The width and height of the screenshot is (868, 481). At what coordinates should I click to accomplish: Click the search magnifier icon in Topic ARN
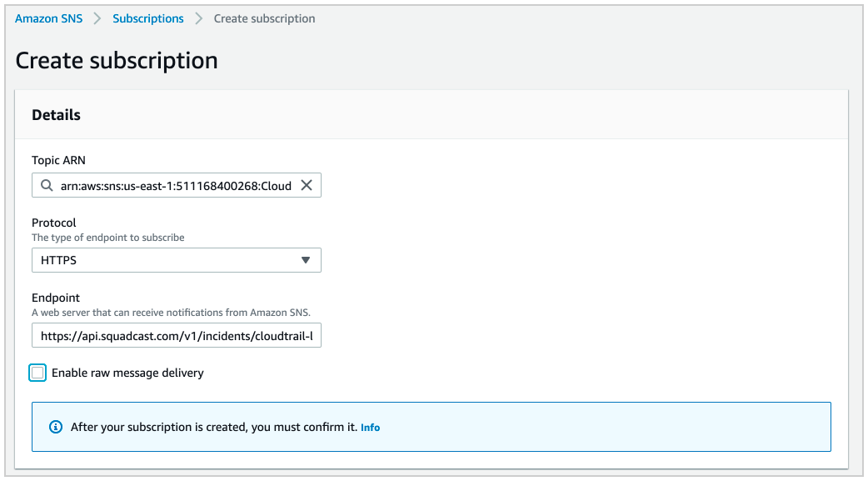pos(47,185)
